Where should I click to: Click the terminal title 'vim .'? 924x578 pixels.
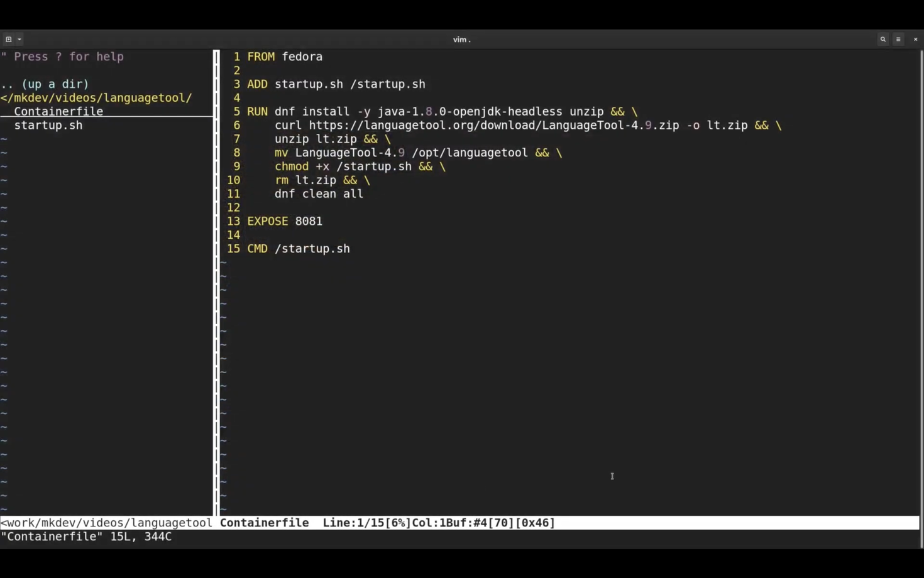click(x=461, y=40)
